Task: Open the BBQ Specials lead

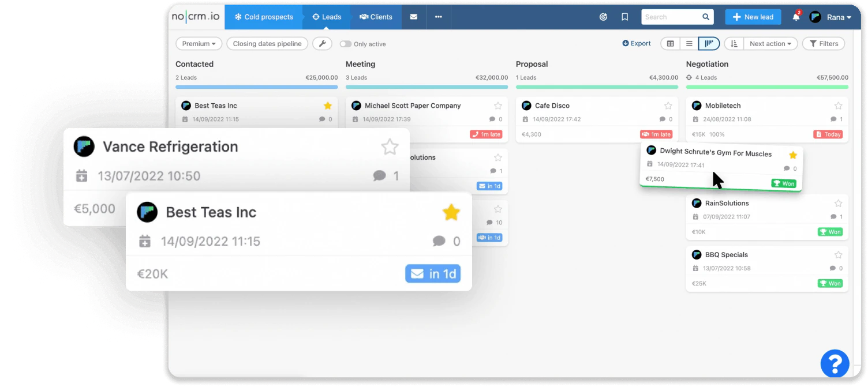Action: pos(727,254)
